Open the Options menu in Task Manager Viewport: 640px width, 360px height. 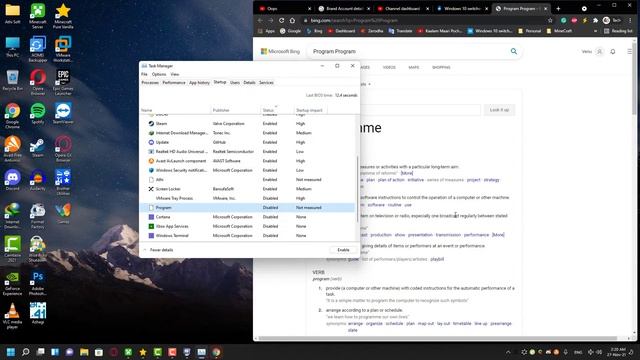pyautogui.click(x=159, y=74)
